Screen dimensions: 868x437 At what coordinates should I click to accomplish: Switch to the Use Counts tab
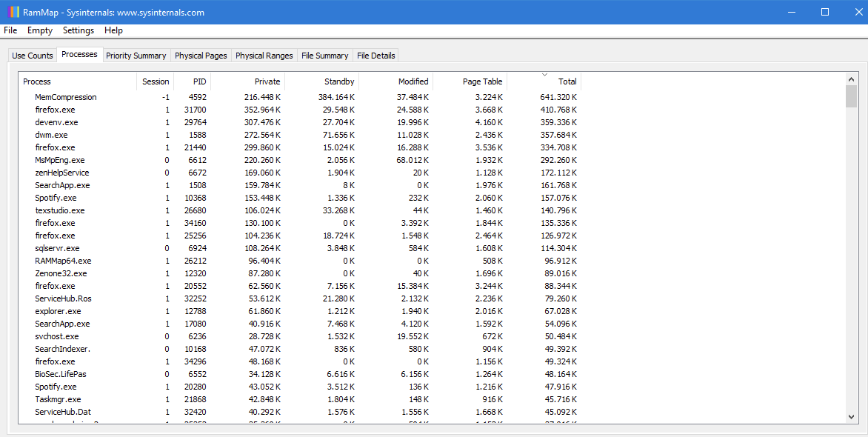coord(33,56)
